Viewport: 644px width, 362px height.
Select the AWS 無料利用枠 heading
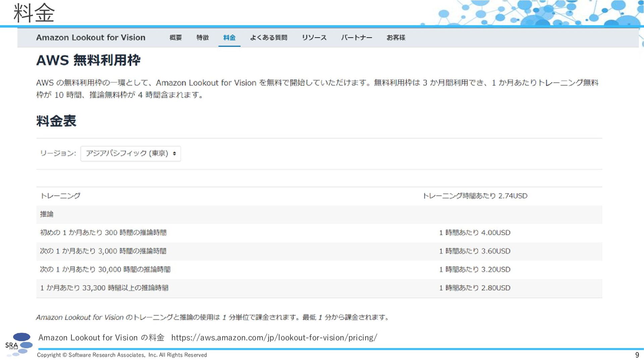88,60
